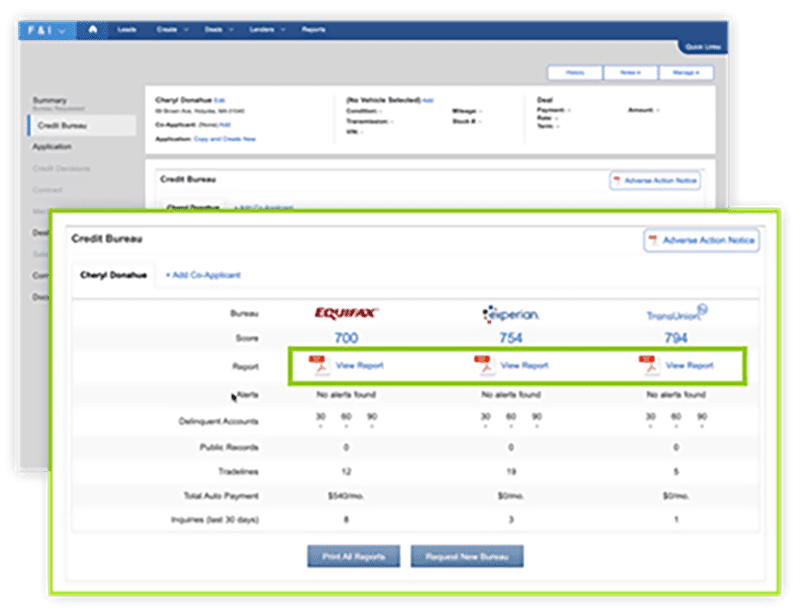This screenshot has height=615, width=800.
Task: Click View Report link under Equifax
Action: pyautogui.click(x=360, y=365)
